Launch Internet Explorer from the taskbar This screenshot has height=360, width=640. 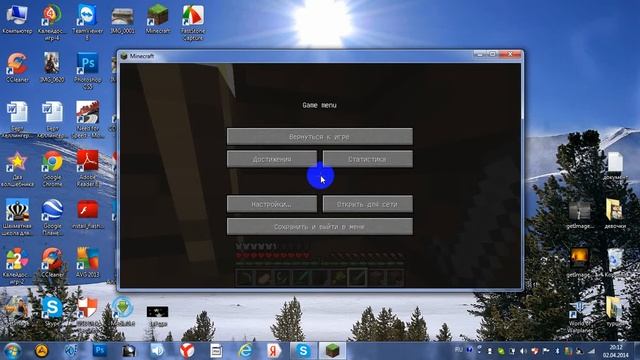point(245,351)
